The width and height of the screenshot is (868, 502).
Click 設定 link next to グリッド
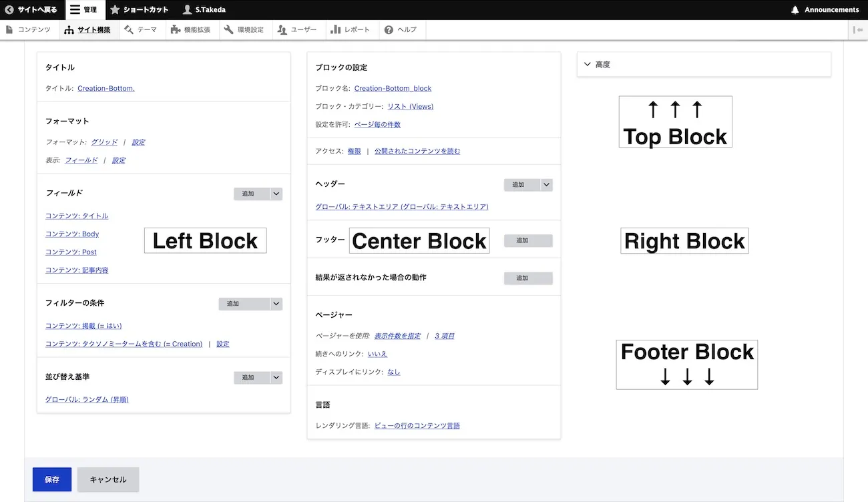[x=138, y=142]
